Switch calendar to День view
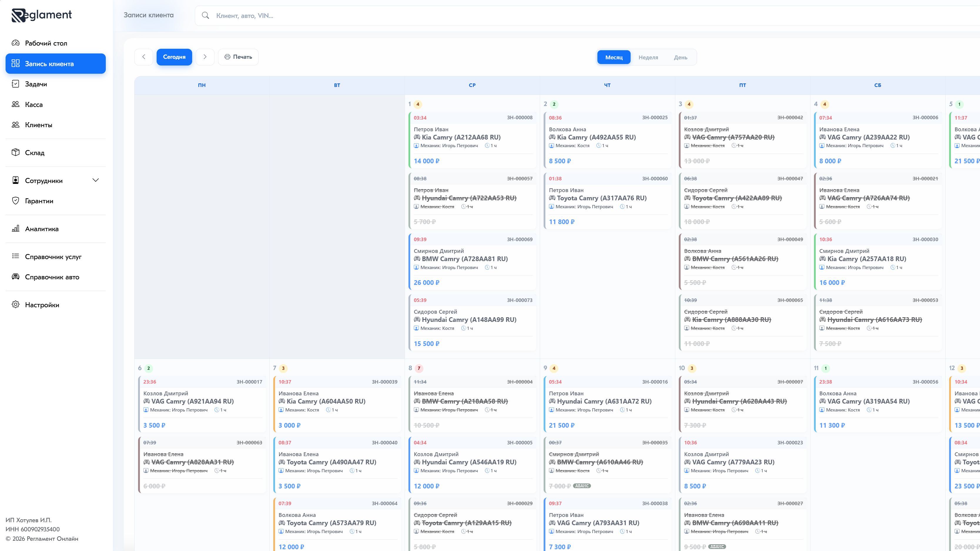Image resolution: width=980 pixels, height=551 pixels. 681,57
